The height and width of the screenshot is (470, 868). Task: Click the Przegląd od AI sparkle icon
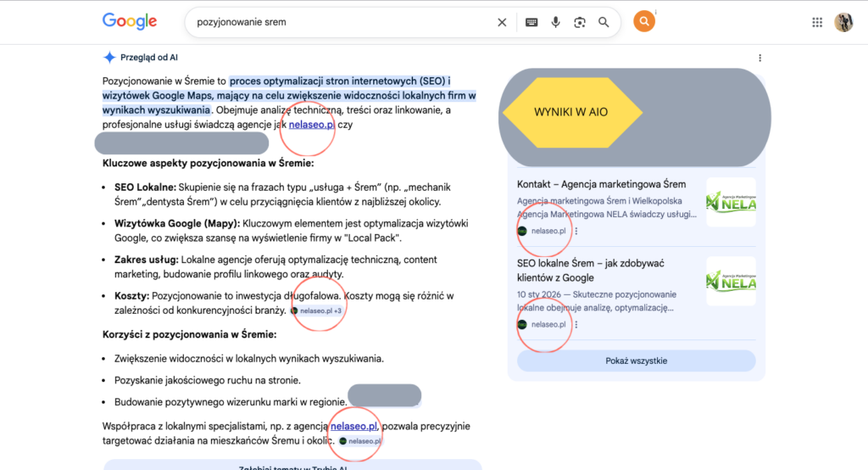click(109, 57)
